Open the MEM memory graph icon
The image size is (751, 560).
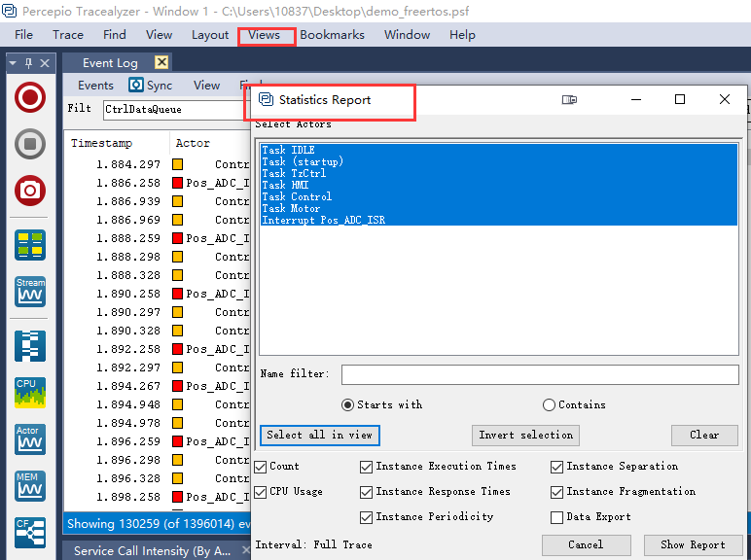tap(30, 486)
